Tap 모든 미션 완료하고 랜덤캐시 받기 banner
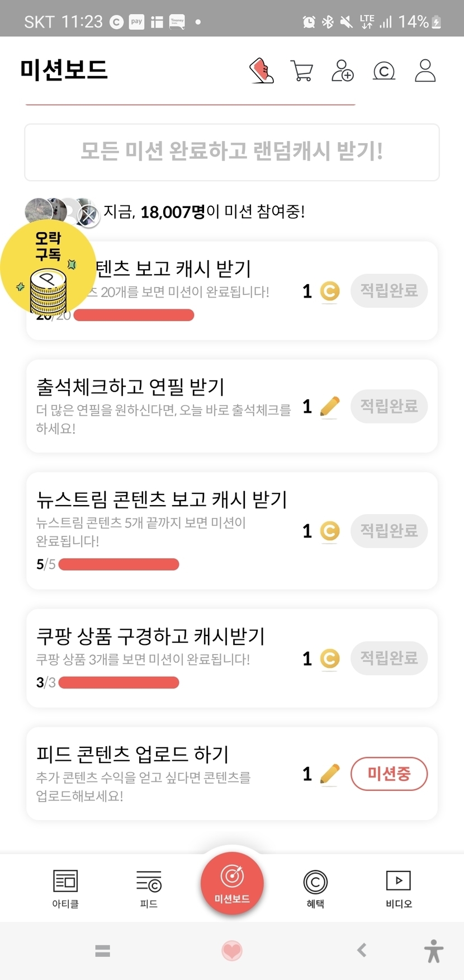The image size is (464, 980). [232, 152]
